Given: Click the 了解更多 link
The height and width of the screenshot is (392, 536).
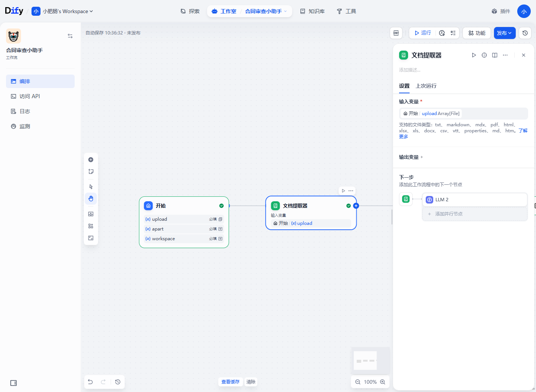Looking at the screenshot, I should tap(523, 131).
